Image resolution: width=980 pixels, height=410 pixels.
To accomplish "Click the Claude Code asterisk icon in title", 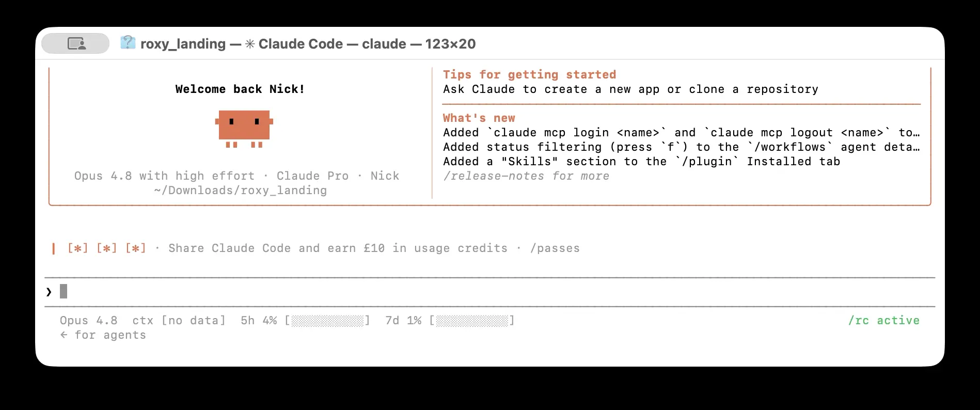I will click(250, 44).
